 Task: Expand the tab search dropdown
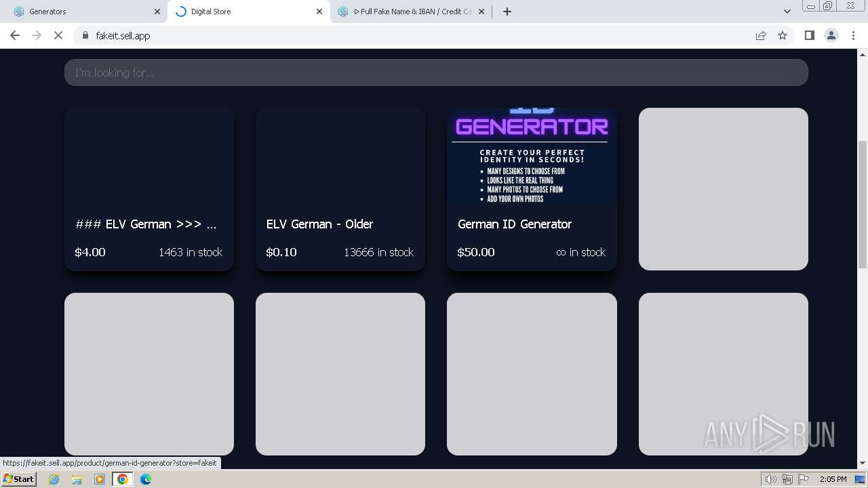tap(787, 12)
